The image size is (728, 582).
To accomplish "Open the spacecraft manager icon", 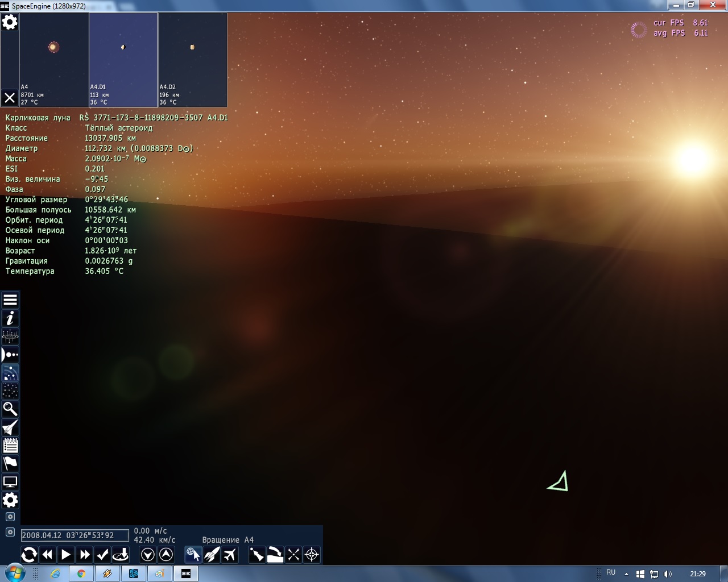I will click(x=10, y=427).
